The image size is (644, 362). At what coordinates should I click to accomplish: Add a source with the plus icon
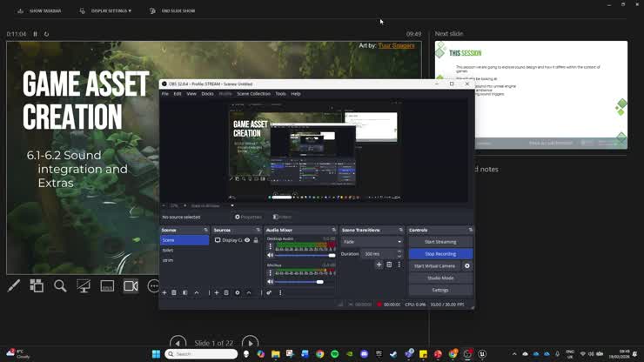pos(217,292)
